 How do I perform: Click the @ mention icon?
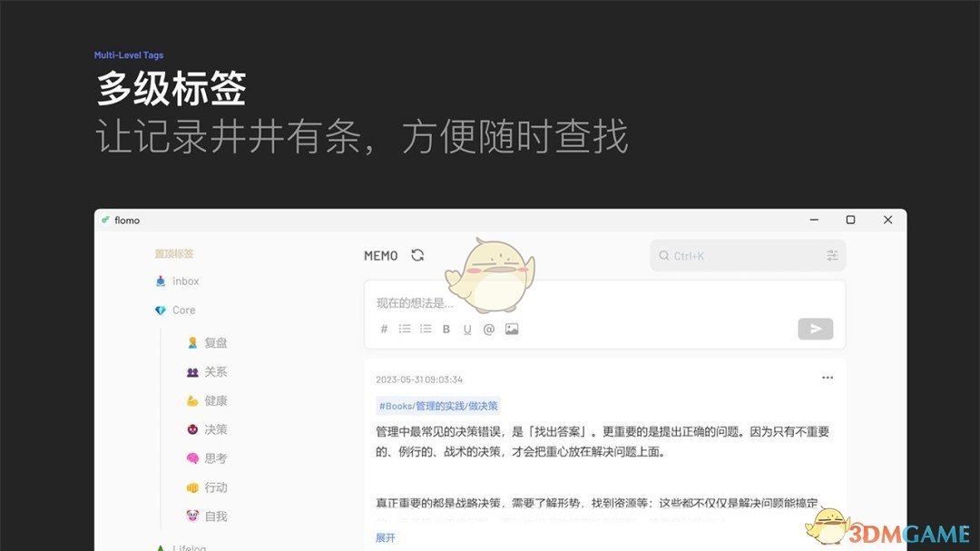click(489, 330)
